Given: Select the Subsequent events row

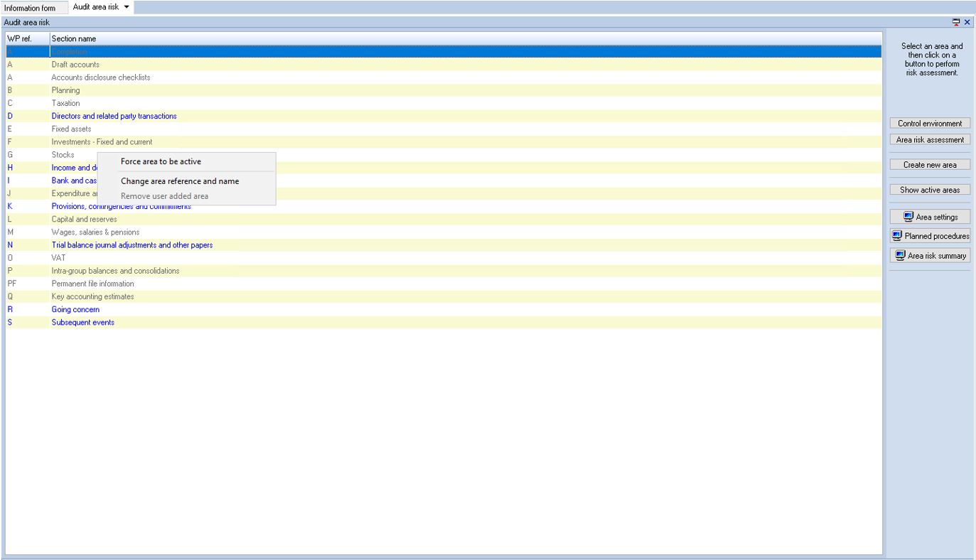Looking at the screenshot, I should coord(444,323).
